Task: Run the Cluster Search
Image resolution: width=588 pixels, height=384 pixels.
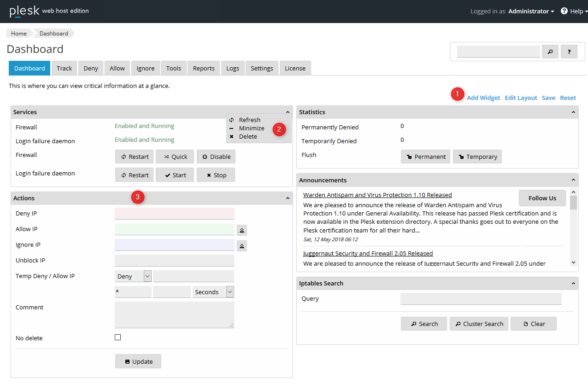Action: pyautogui.click(x=479, y=324)
